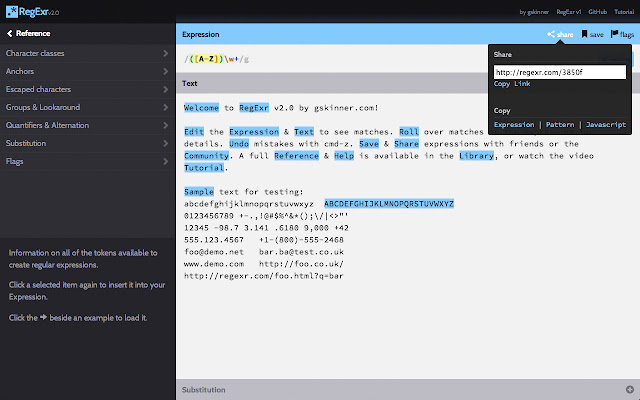Open the flags menu icon
Screen dimensions: 640x400
point(614,34)
